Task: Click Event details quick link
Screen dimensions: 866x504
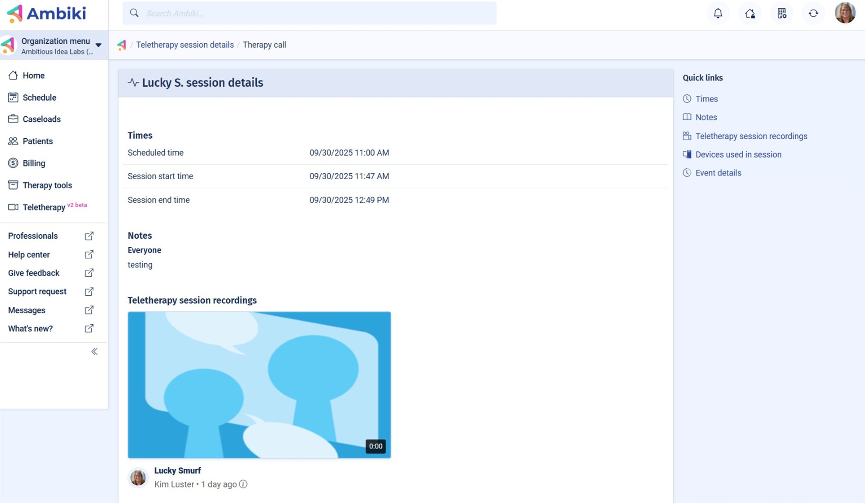Action: 718,173
